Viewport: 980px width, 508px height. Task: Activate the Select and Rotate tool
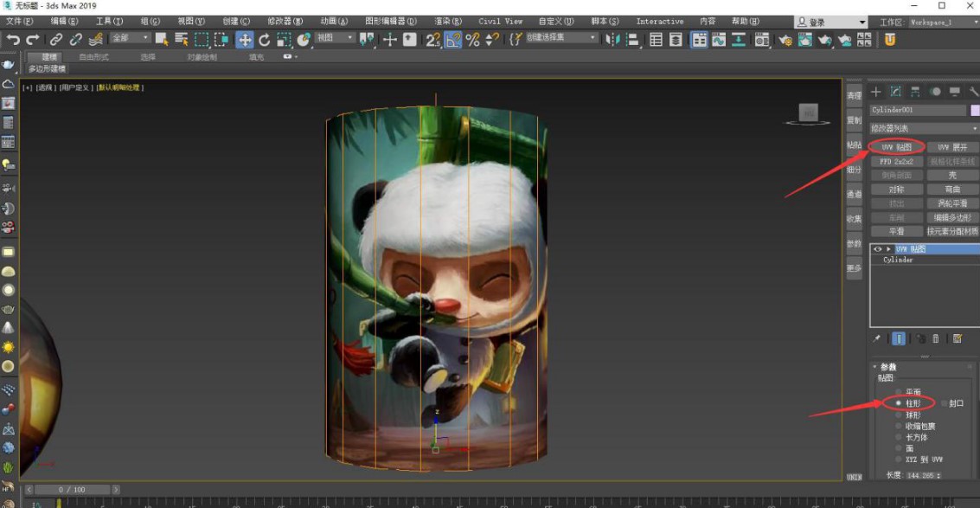[x=265, y=40]
